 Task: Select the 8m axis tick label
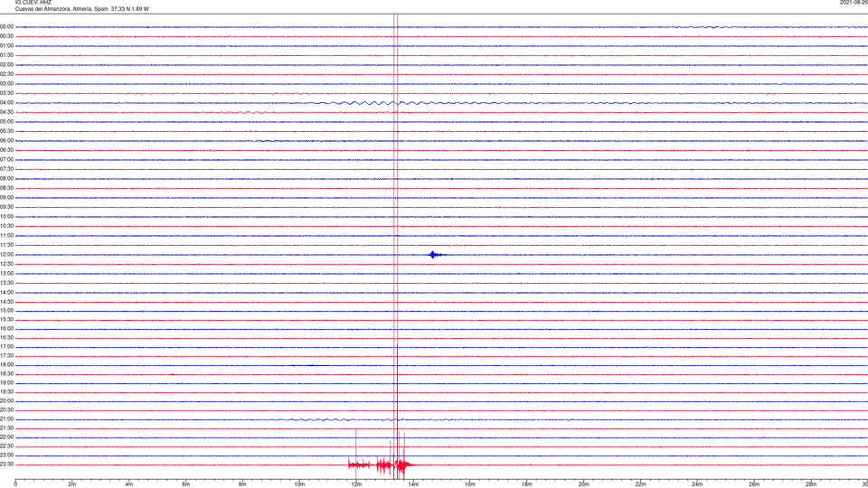pos(242,484)
